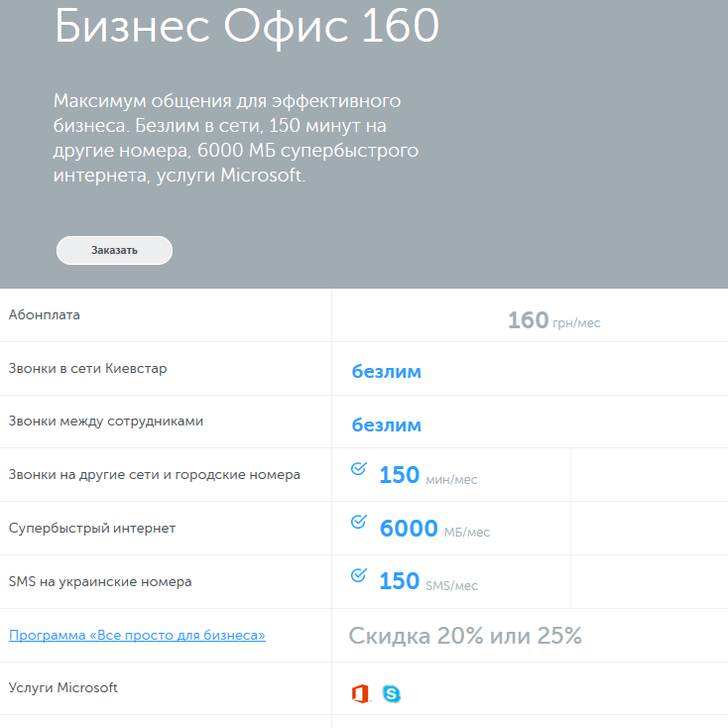Image resolution: width=728 pixels, height=728 pixels.
Task: Click the Скидка 20% или 25% text
Action: pos(465,636)
